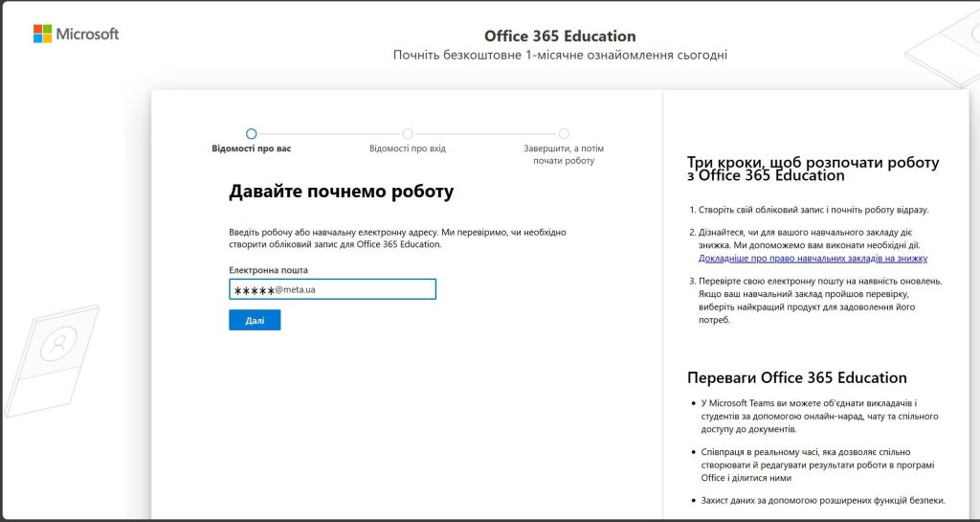This screenshot has width=980, height=522.
Task: Click 'Співпраця в реальному часі' bullet text
Action: (x=817, y=465)
